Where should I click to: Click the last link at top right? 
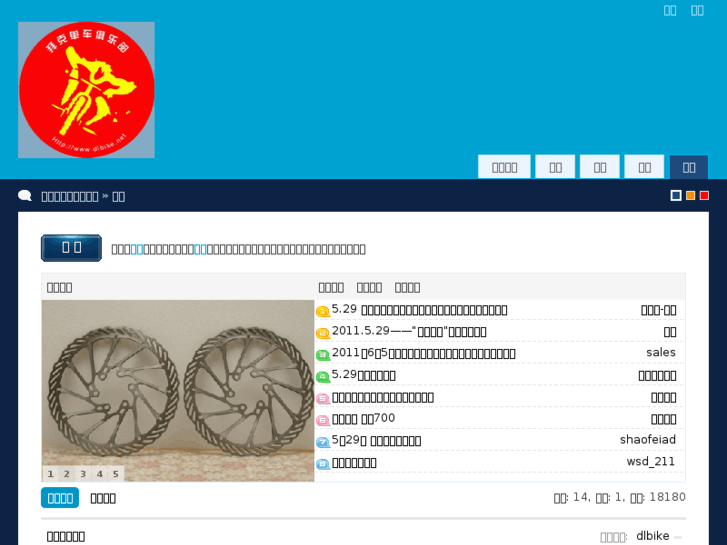pyautogui.click(x=697, y=10)
